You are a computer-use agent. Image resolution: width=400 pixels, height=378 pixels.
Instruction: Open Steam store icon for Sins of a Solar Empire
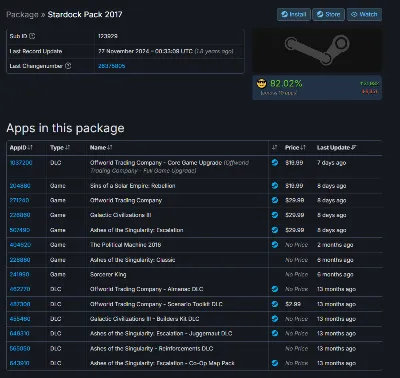(275, 185)
